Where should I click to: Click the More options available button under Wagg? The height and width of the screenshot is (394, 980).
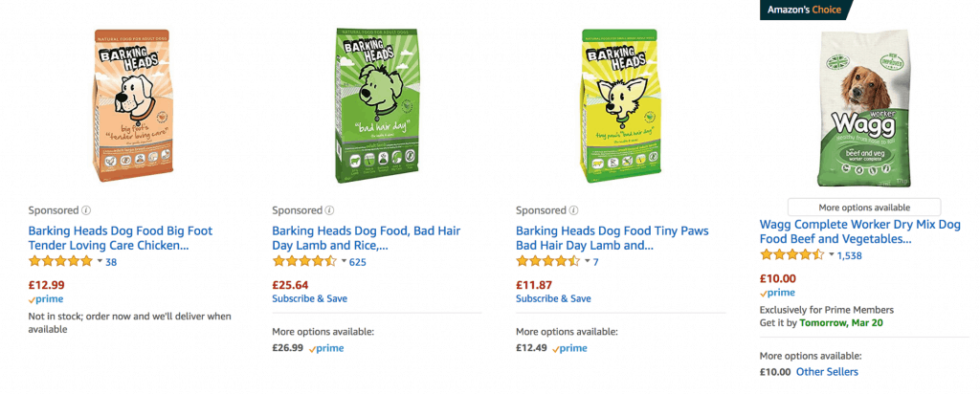(864, 207)
